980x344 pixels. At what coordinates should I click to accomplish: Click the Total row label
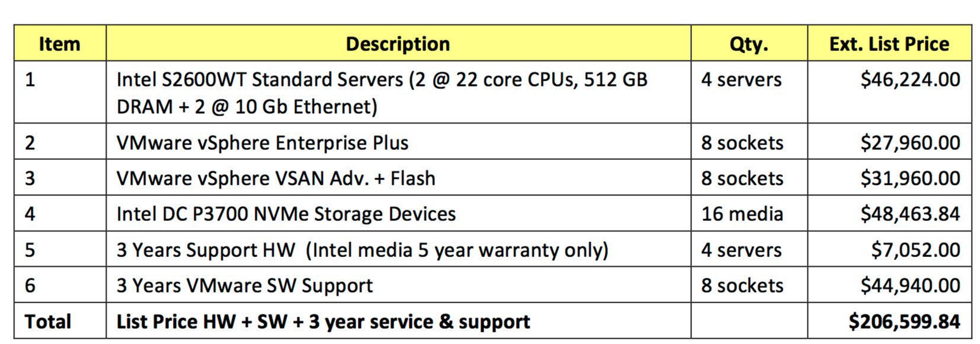(x=60, y=321)
